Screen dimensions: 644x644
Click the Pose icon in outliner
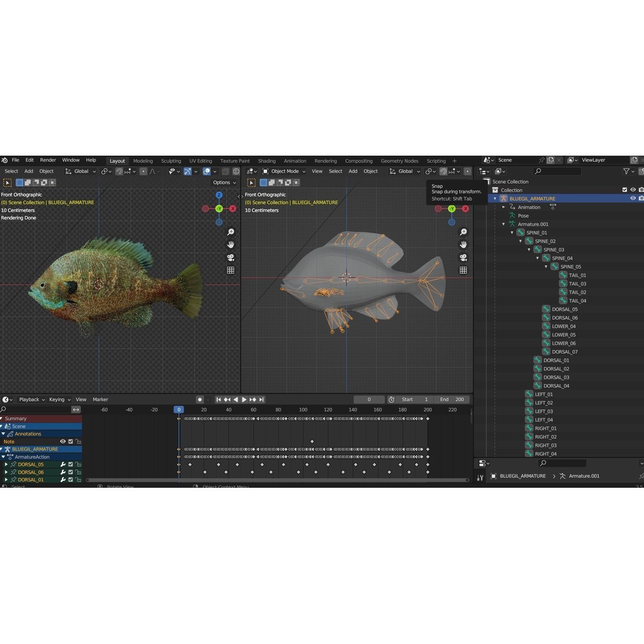[x=512, y=216]
